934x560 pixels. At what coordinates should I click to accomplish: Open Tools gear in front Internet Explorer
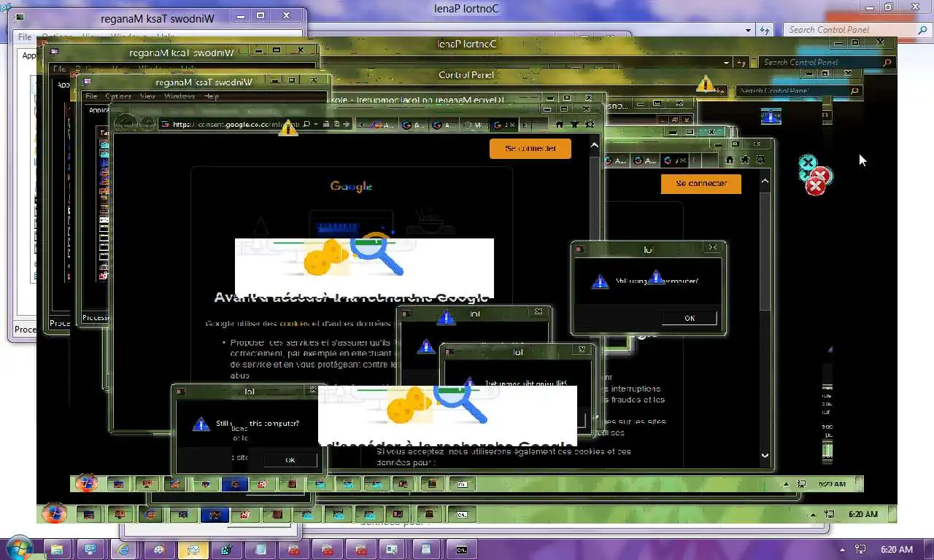589,125
